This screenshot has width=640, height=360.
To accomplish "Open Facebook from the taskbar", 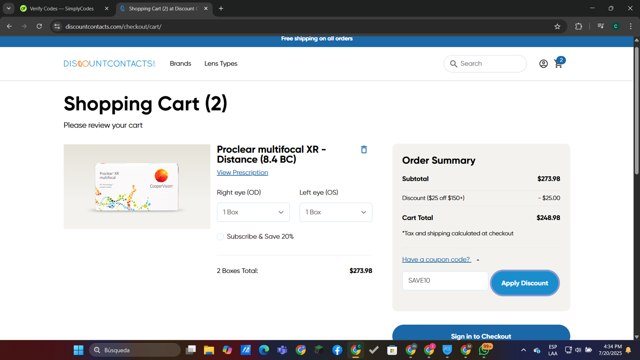I will (337, 350).
